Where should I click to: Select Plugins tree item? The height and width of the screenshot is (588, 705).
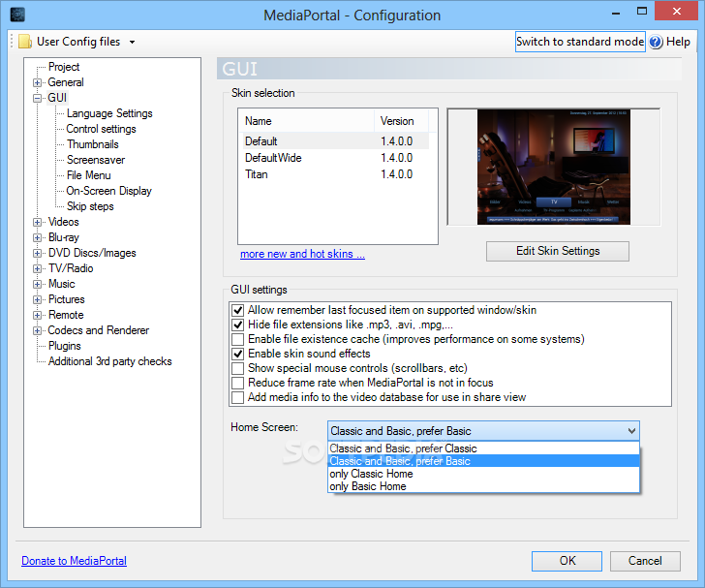(x=65, y=346)
